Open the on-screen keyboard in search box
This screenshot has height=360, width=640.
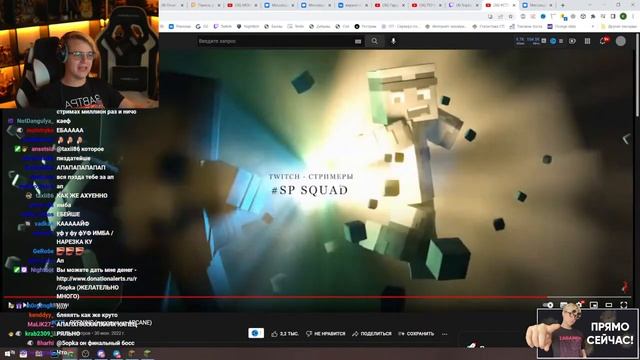click(358, 41)
